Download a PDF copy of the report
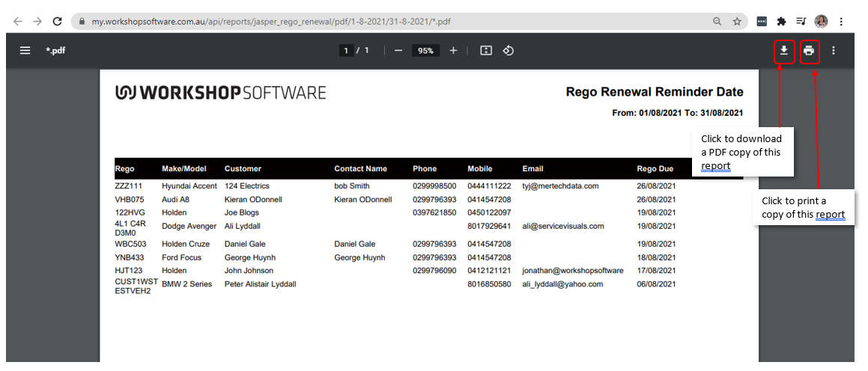 [784, 51]
